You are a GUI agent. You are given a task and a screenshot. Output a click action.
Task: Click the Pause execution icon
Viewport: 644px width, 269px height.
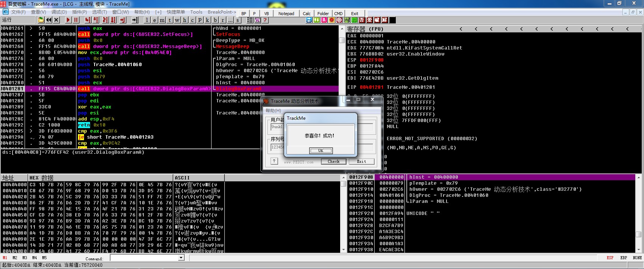76,20
